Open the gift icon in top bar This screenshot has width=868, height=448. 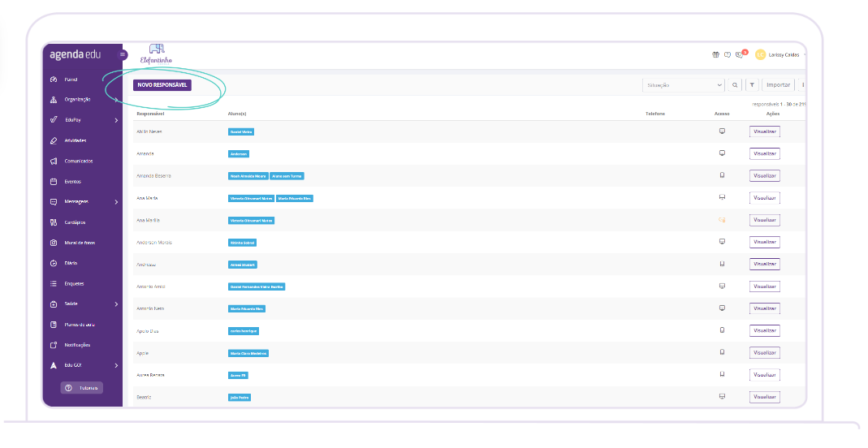716,54
